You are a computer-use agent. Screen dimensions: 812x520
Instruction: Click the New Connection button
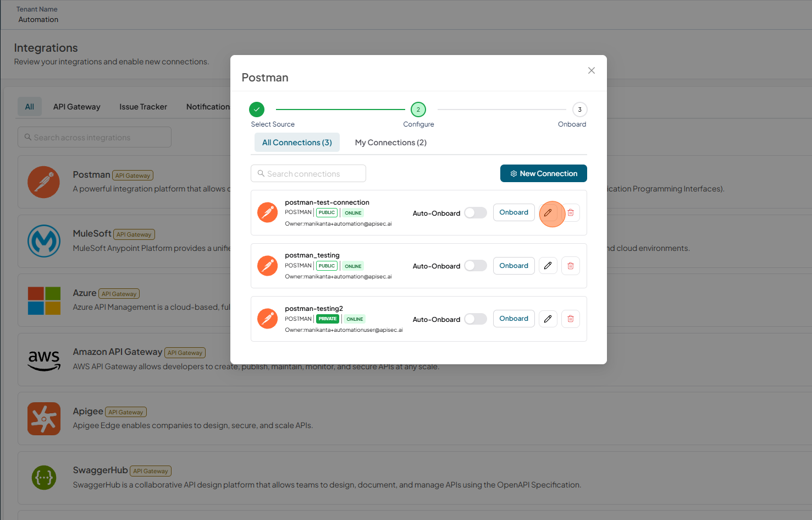pyautogui.click(x=544, y=173)
